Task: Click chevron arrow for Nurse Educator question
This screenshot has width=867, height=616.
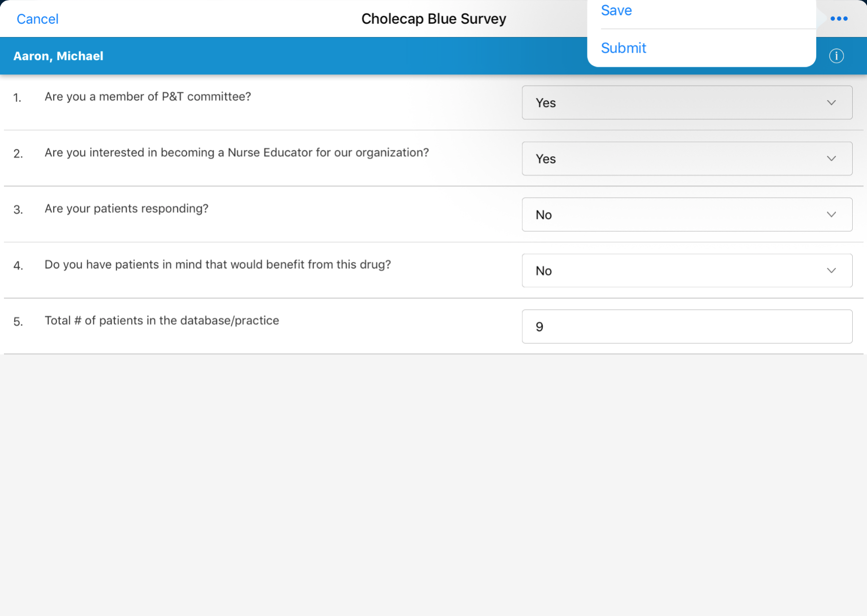Action: click(x=831, y=158)
